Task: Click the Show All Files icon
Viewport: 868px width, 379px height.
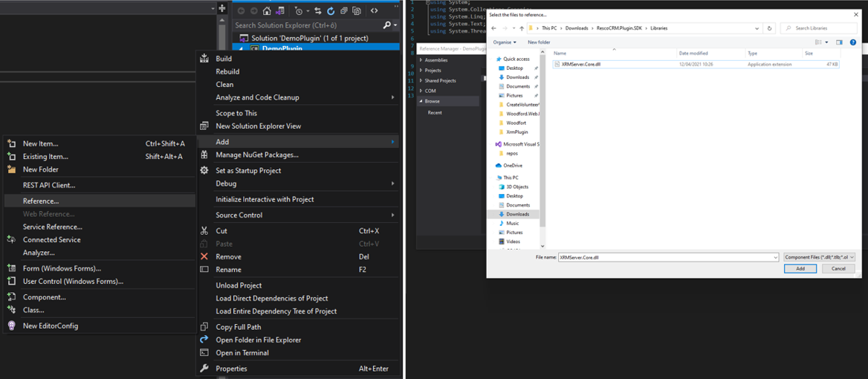Action: [357, 11]
